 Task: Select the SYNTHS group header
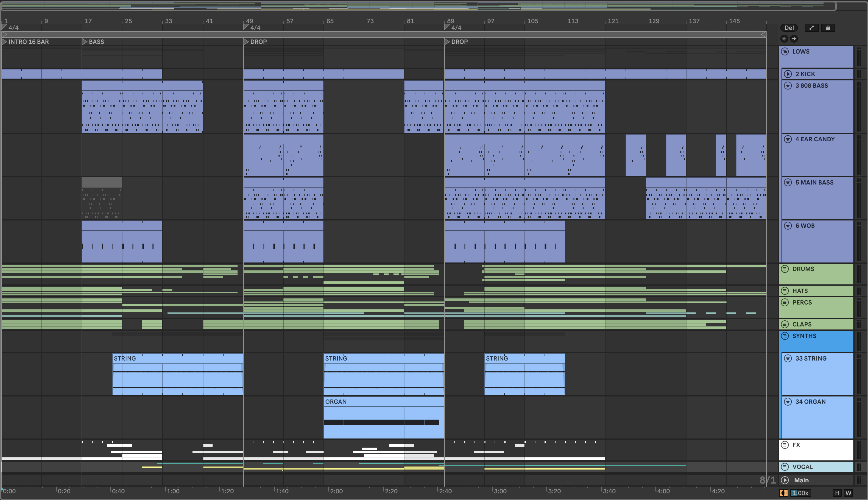[x=816, y=341]
